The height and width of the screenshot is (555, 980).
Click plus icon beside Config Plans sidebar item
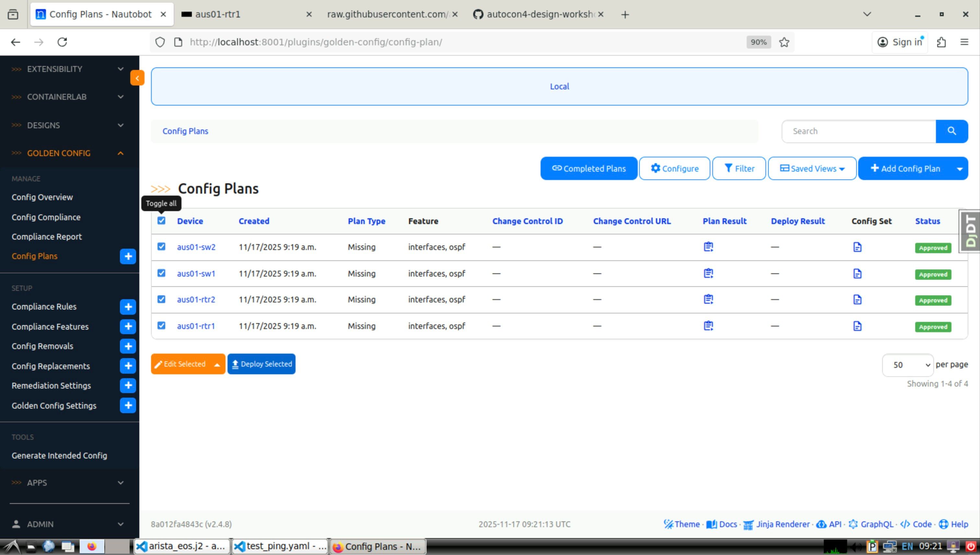[x=128, y=256]
